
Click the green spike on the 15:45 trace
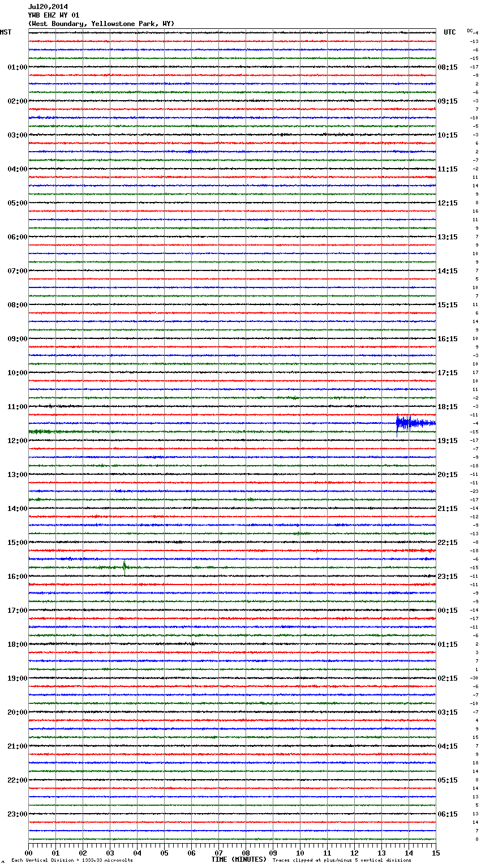pyautogui.click(x=124, y=566)
